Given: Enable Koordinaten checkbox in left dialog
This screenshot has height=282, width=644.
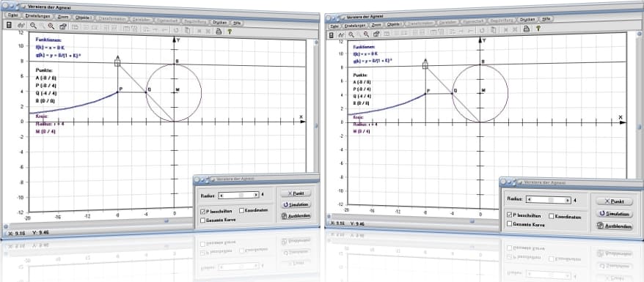Looking at the screenshot, I should 241,210.
